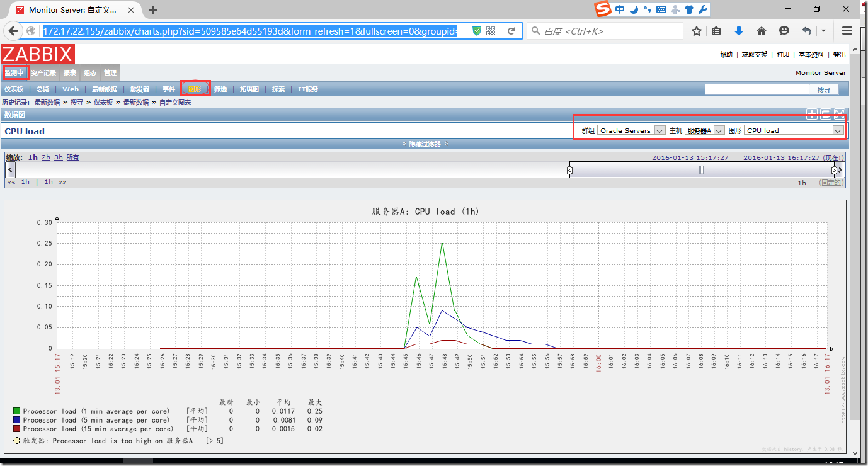Open the 组态 main menu tab

click(90, 72)
